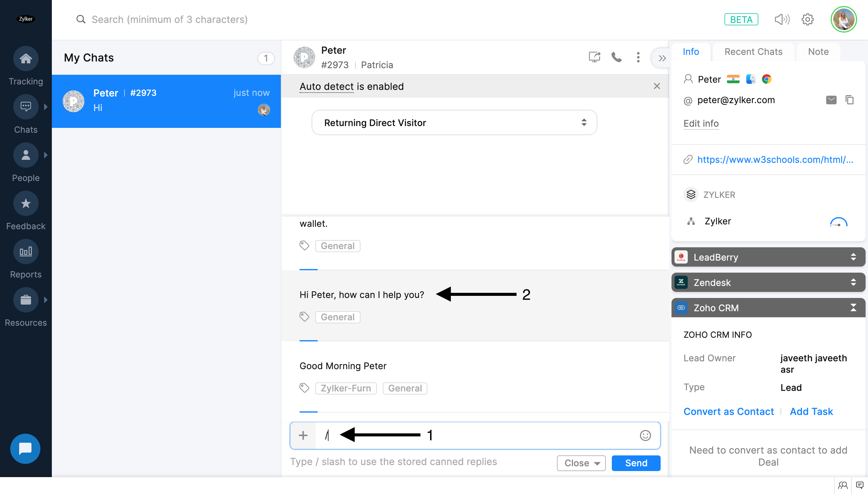Switch to the Recent Chats tab

pos(753,52)
